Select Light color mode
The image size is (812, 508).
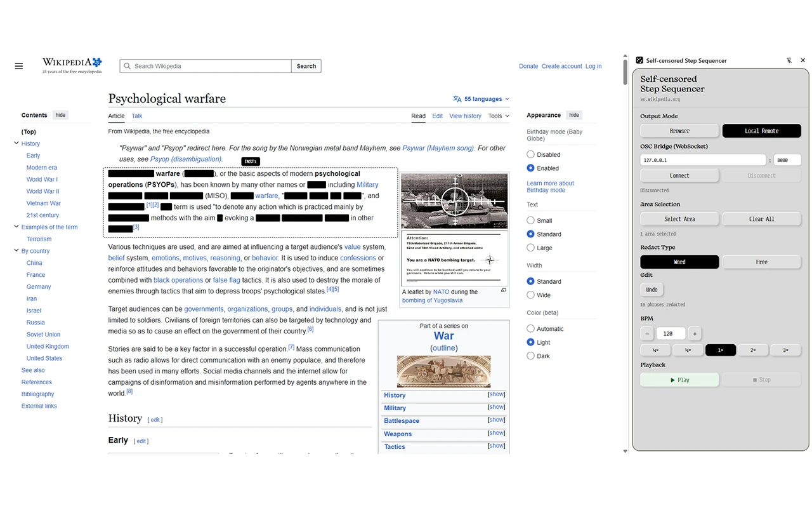click(531, 342)
